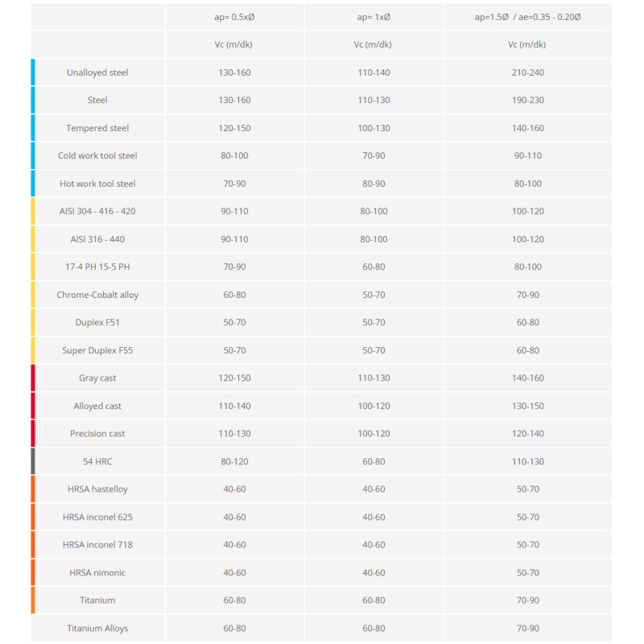644x644 pixels.
Task: Click the 210-240 cutting speed value
Action: coord(527,72)
